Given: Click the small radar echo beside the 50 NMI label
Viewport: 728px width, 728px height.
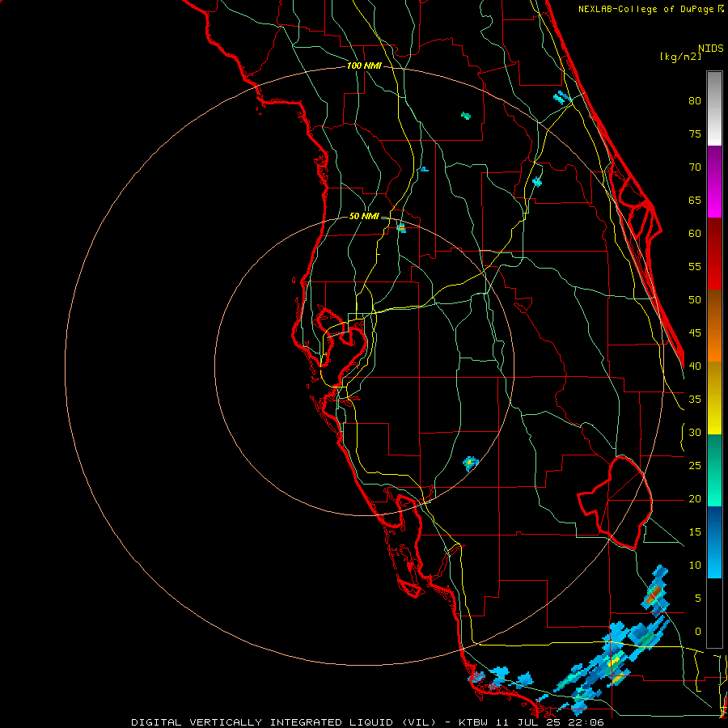Looking at the screenshot, I should coord(401,228).
